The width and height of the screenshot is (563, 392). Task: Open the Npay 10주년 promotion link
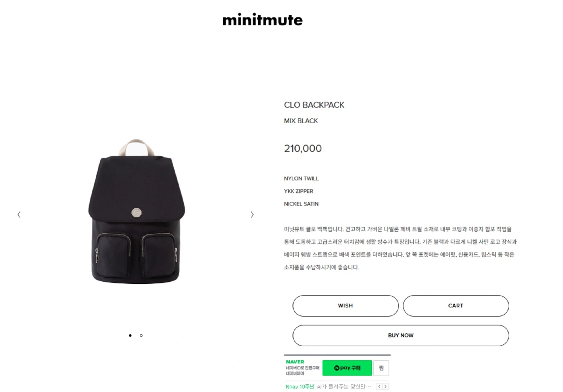pyautogui.click(x=300, y=387)
